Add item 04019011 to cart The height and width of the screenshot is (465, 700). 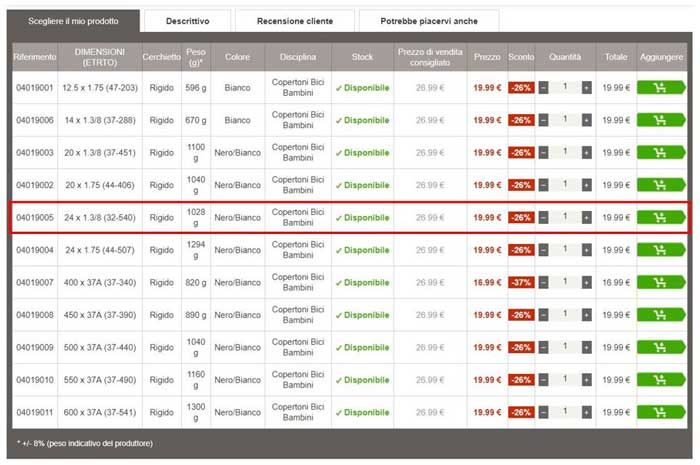pyautogui.click(x=661, y=412)
